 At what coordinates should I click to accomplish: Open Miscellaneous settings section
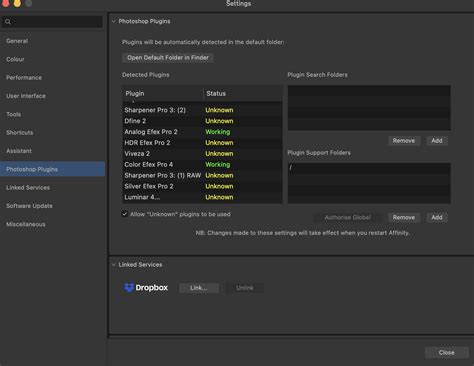tap(26, 224)
